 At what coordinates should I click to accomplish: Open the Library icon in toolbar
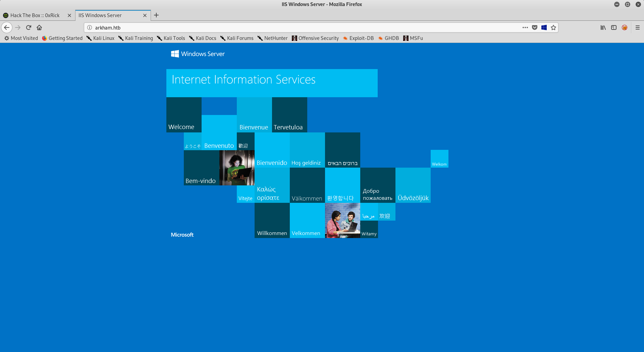coord(603,27)
